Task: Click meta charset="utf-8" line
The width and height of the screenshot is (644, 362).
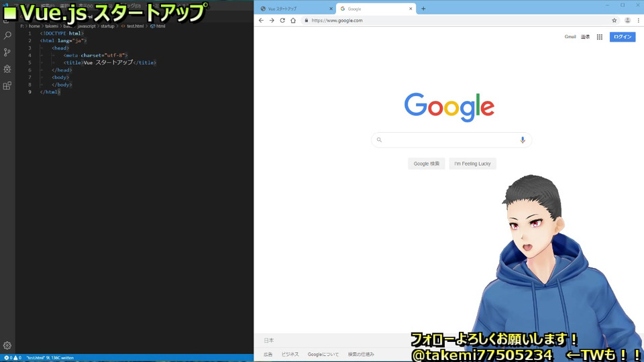Action: pyautogui.click(x=96, y=56)
